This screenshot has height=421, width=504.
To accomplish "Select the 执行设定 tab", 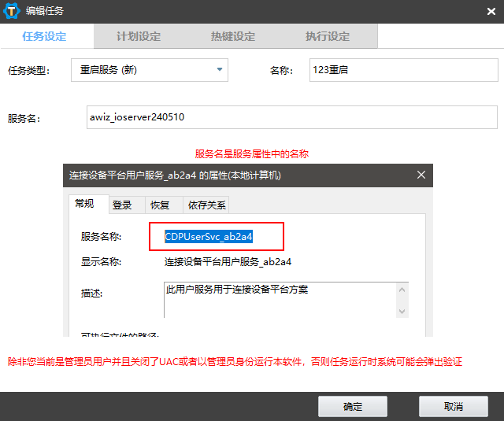I will coord(328,37).
